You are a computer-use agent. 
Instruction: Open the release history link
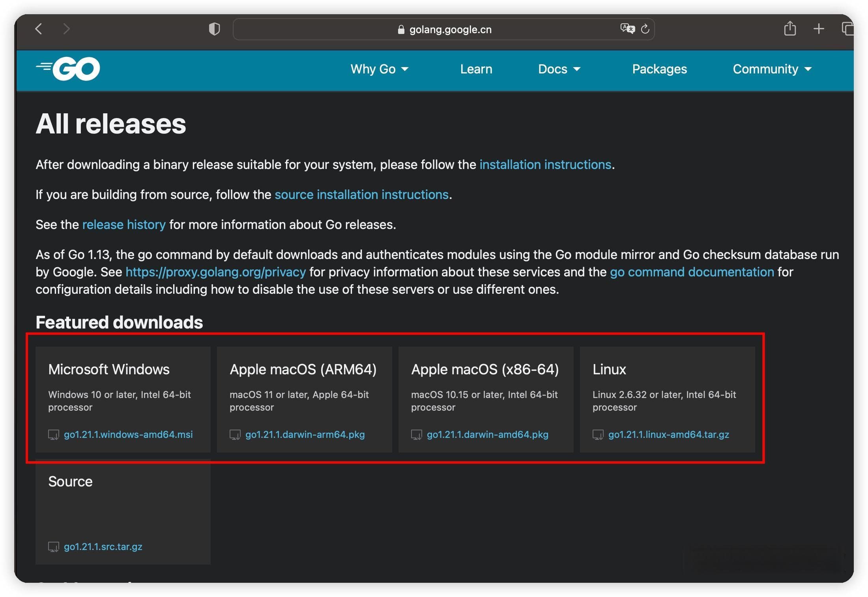[x=124, y=225]
